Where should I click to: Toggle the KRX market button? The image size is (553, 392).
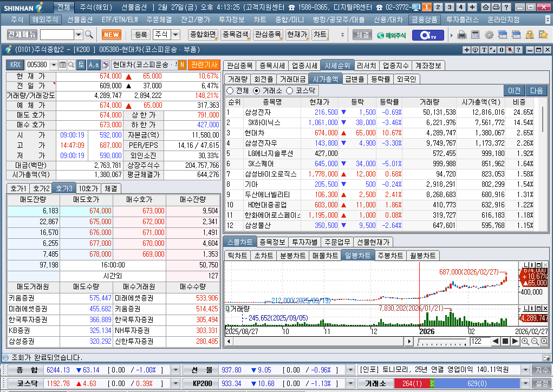click(x=15, y=64)
